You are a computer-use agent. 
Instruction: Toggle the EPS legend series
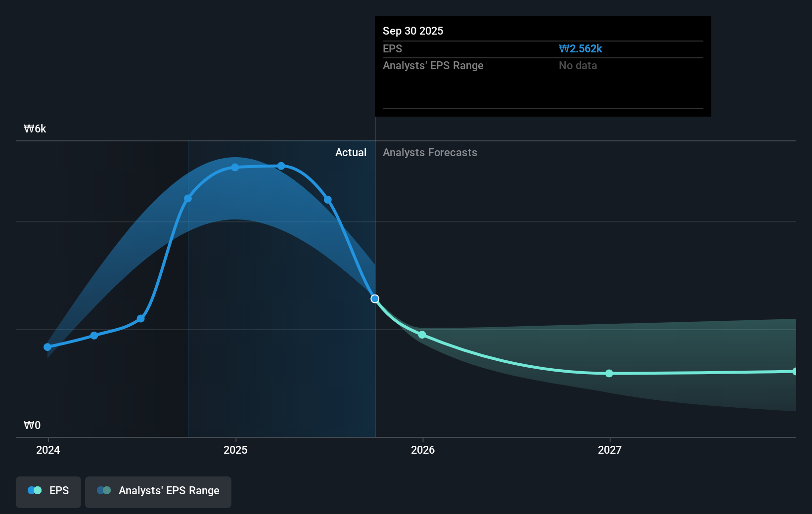pyautogui.click(x=48, y=492)
